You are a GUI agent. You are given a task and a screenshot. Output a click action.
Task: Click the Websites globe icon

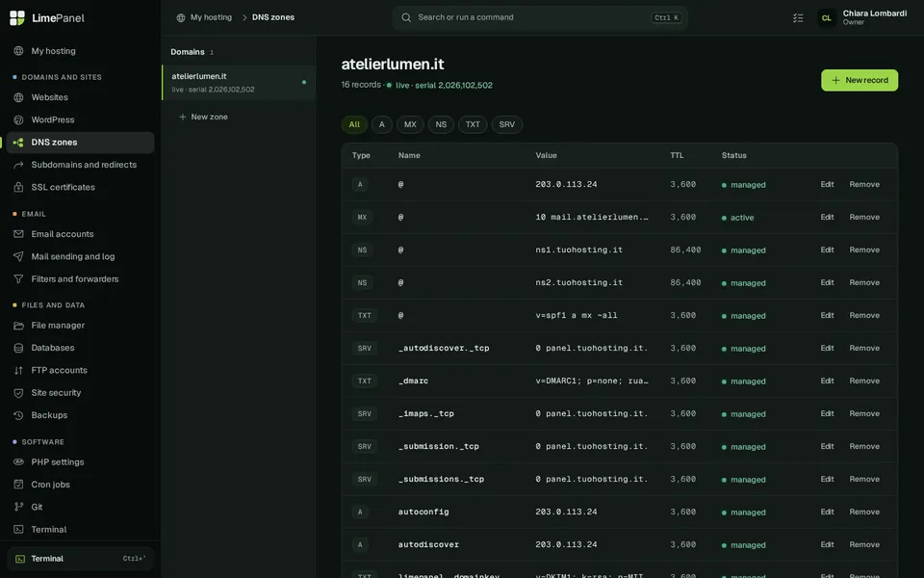[x=19, y=97]
